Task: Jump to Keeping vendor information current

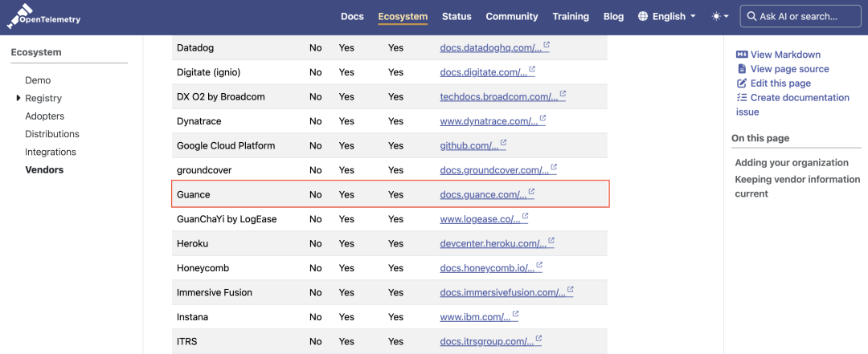Action: pyautogui.click(x=798, y=186)
